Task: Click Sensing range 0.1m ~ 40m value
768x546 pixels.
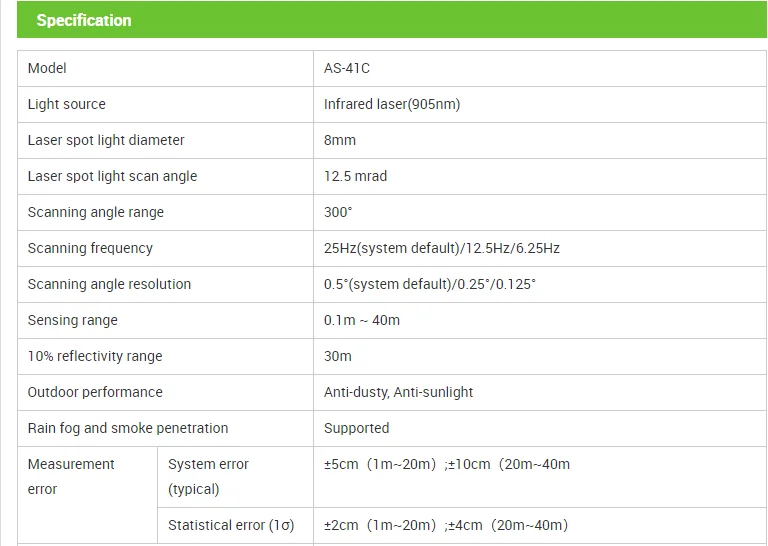Action: pyautogui.click(x=362, y=320)
